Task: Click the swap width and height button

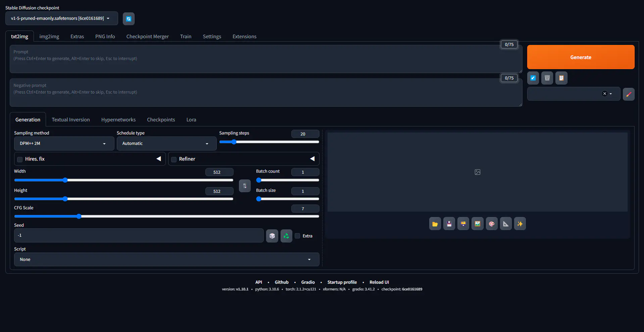Action: click(x=245, y=186)
